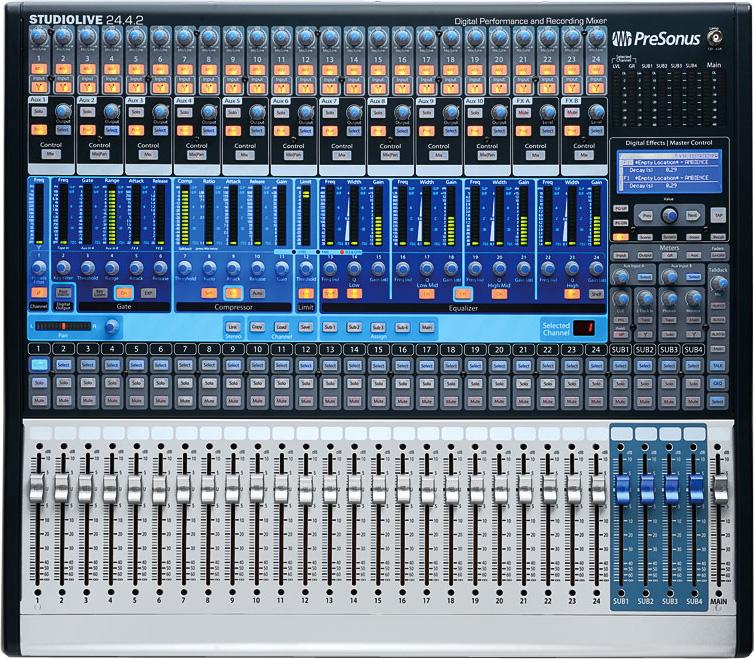
Task: Click the MAIN output fader
Action: pos(719,489)
